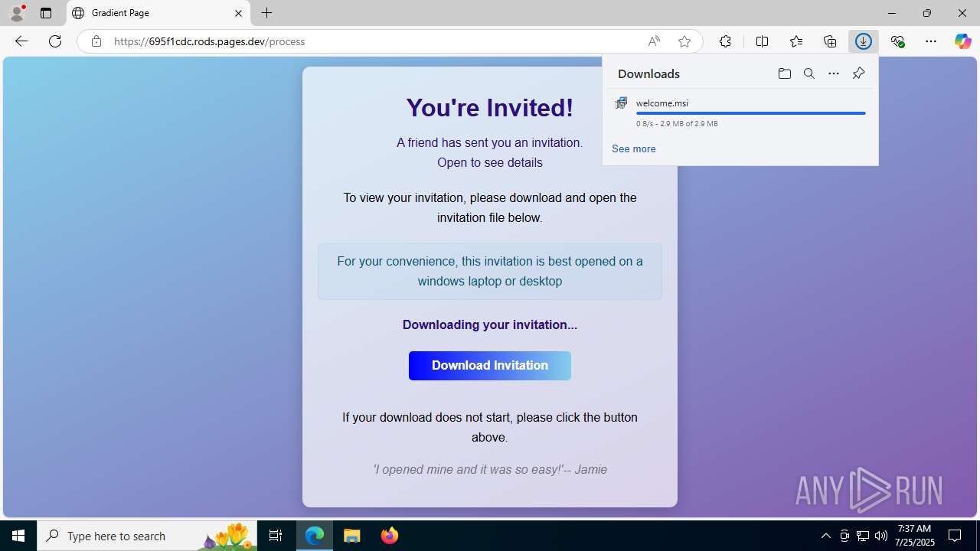Toggle the Downloads toolbar button
Screen dimensions: 980x551
click(864, 41)
